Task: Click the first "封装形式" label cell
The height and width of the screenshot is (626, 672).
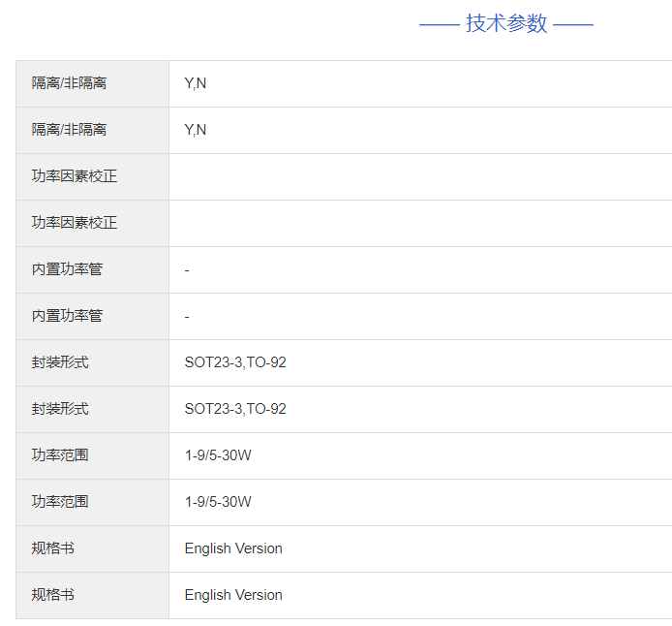Action: pyautogui.click(x=60, y=362)
